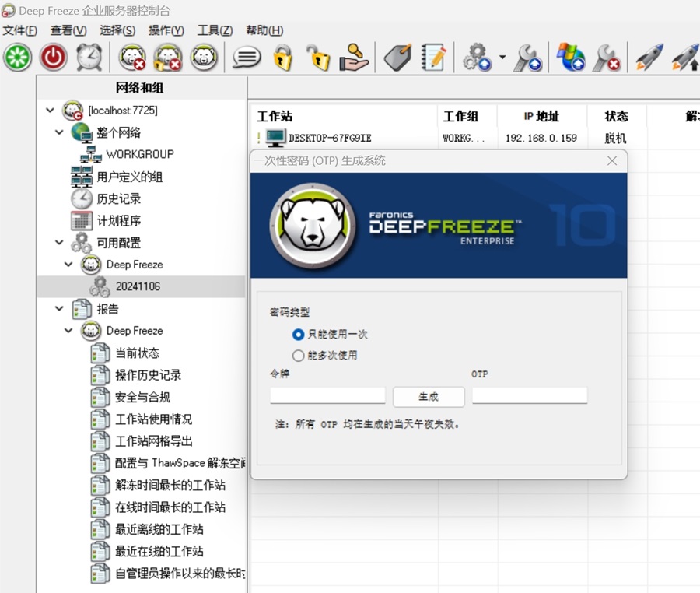Click the 生成 generate button
The width and height of the screenshot is (700, 593).
click(429, 397)
